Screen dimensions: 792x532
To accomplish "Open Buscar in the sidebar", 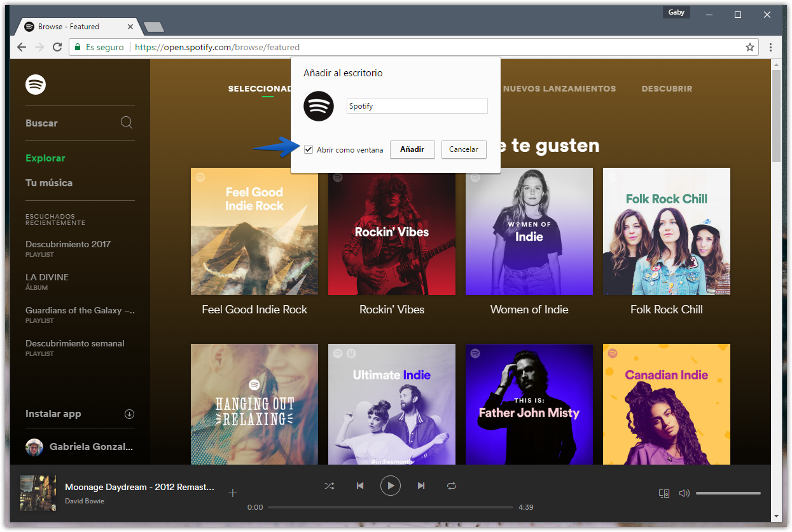I will (x=41, y=123).
